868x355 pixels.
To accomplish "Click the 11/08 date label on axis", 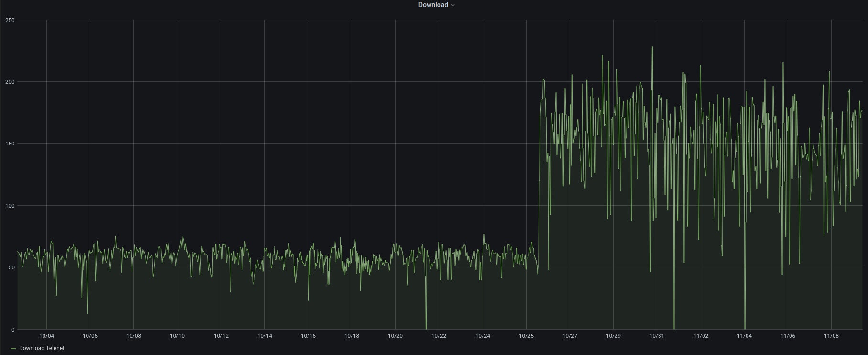I will click(x=831, y=336).
